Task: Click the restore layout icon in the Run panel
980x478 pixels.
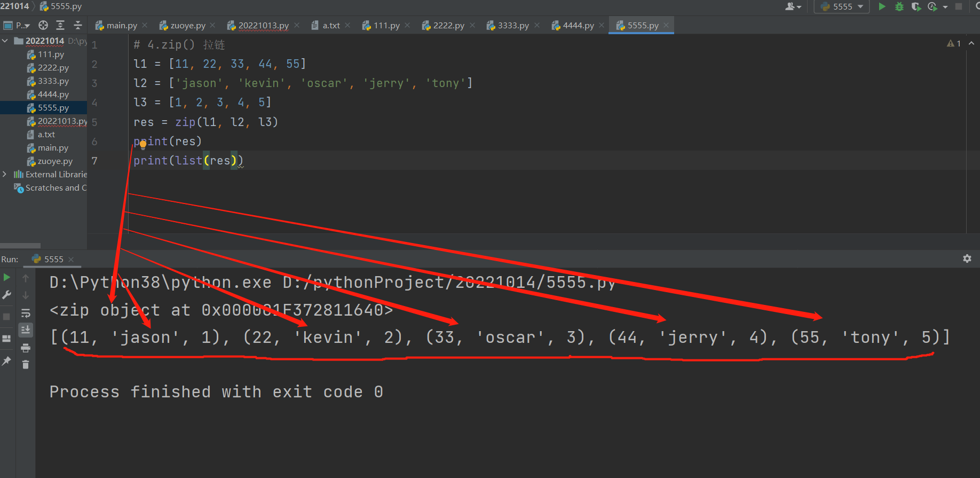Action: [7, 339]
